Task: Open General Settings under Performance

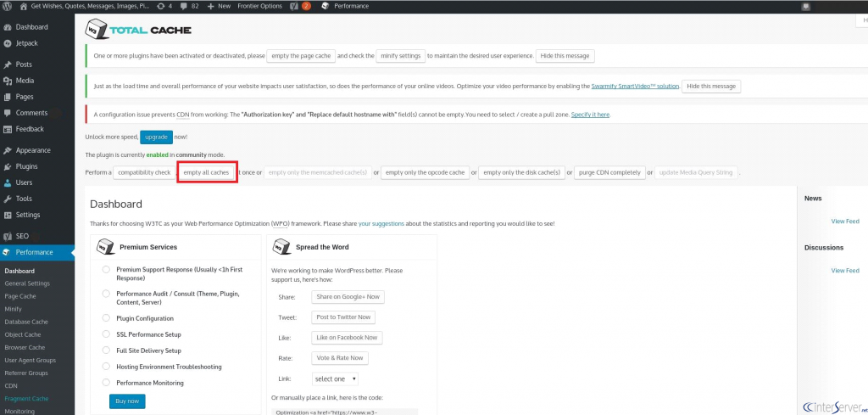Action: 27,283
